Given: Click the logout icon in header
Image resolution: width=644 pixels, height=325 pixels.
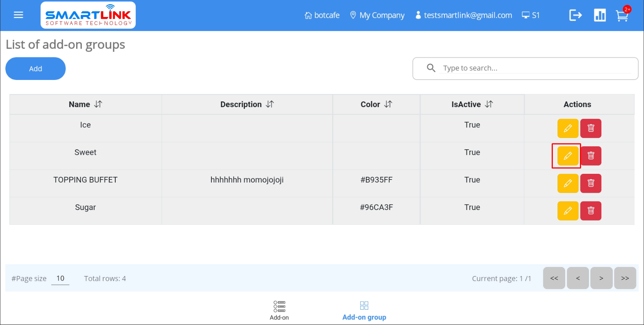Looking at the screenshot, I should 575,15.
